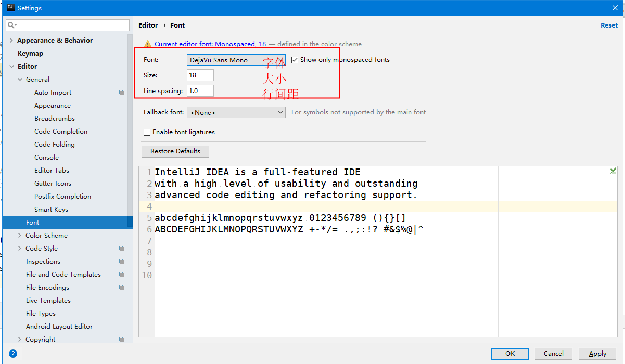Screen dimensions: 625x364
Task: Close the Settings dialog window
Action: (615, 8)
